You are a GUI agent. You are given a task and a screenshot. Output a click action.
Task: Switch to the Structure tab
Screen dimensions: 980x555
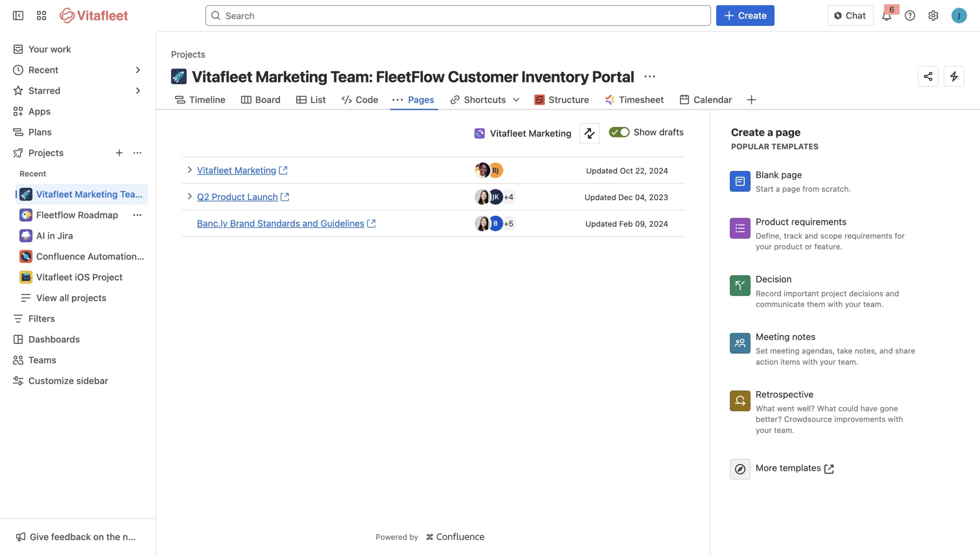[x=562, y=100]
